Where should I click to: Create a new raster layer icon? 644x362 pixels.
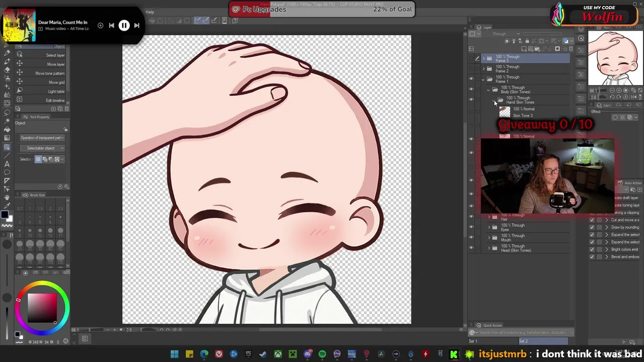(524, 49)
